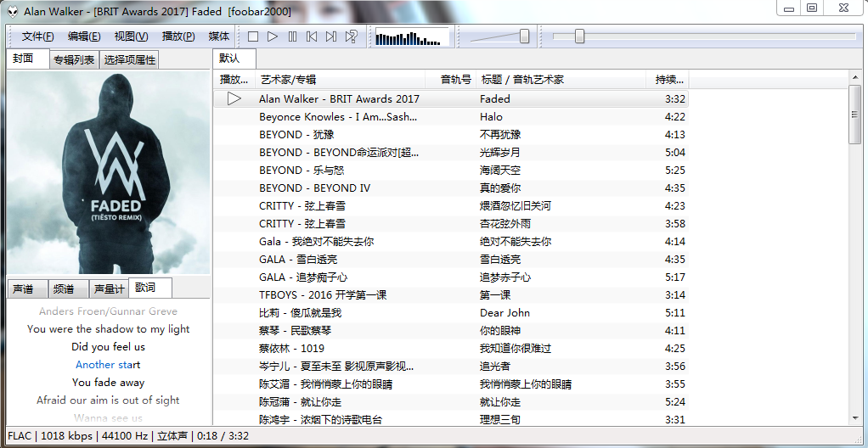Image resolution: width=868 pixels, height=448 pixels.
Task: Click the lyric 'Did you feel us'
Action: [108, 347]
